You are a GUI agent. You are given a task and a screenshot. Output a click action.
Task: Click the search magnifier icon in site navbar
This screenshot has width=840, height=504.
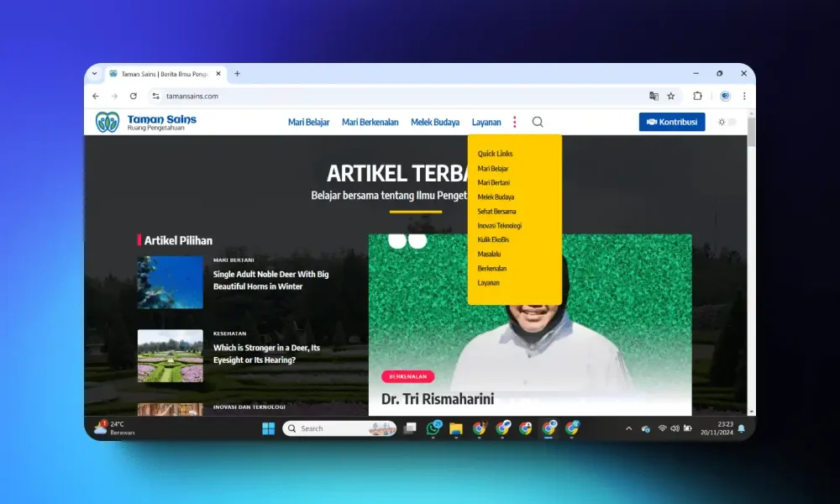(x=538, y=122)
